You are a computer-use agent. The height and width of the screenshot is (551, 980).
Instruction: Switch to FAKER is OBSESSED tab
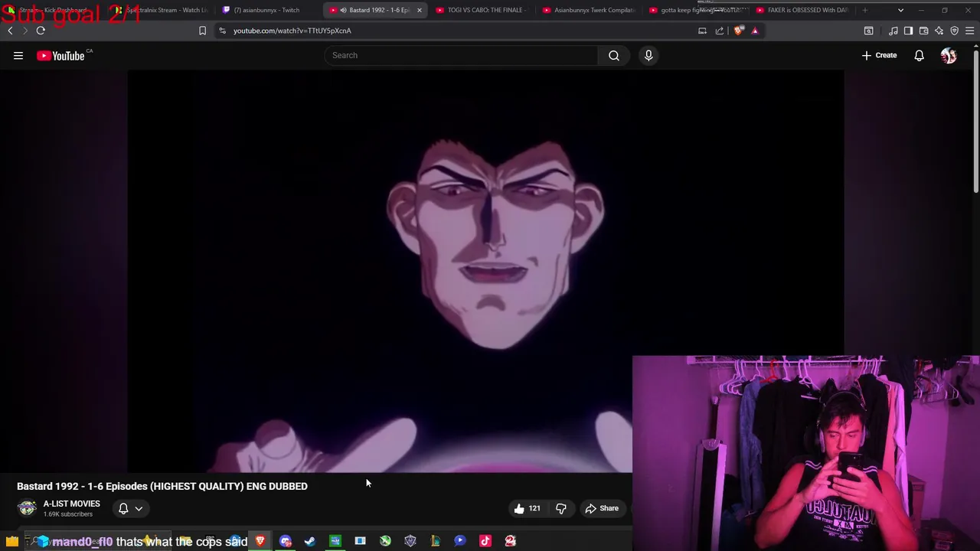(x=802, y=10)
